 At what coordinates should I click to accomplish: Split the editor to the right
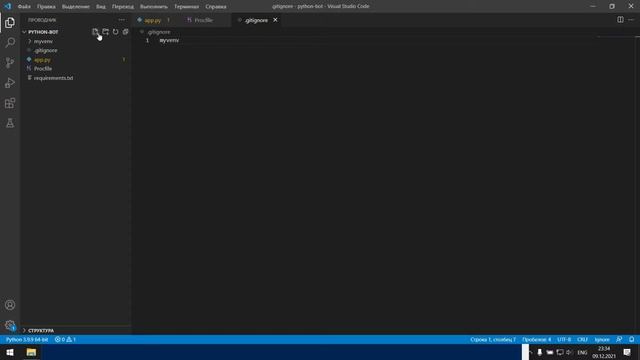[620, 20]
